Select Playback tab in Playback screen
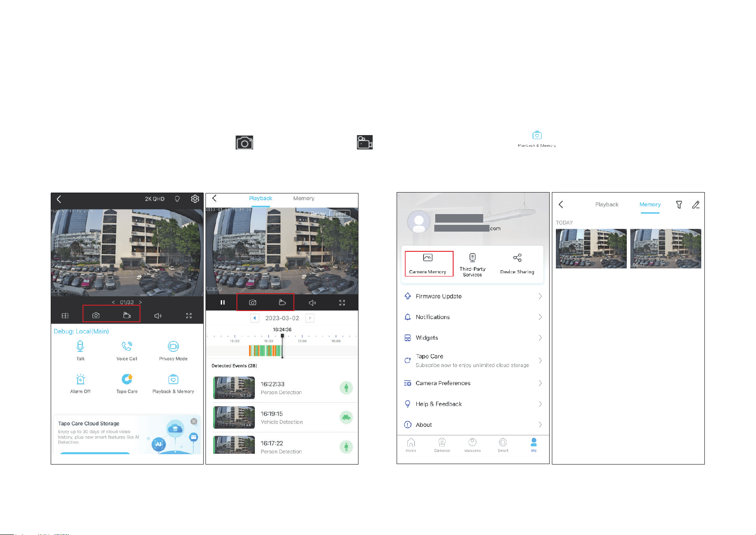The image size is (756, 535). pos(261,198)
